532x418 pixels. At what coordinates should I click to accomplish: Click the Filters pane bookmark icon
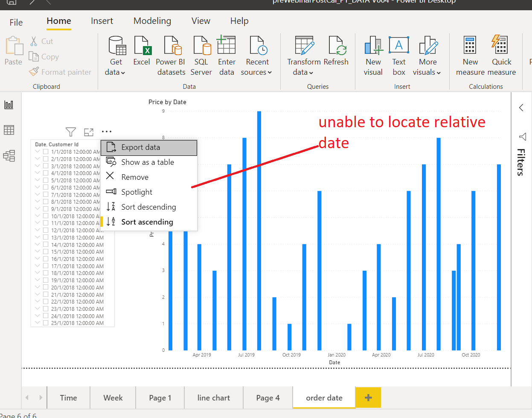coord(523,137)
